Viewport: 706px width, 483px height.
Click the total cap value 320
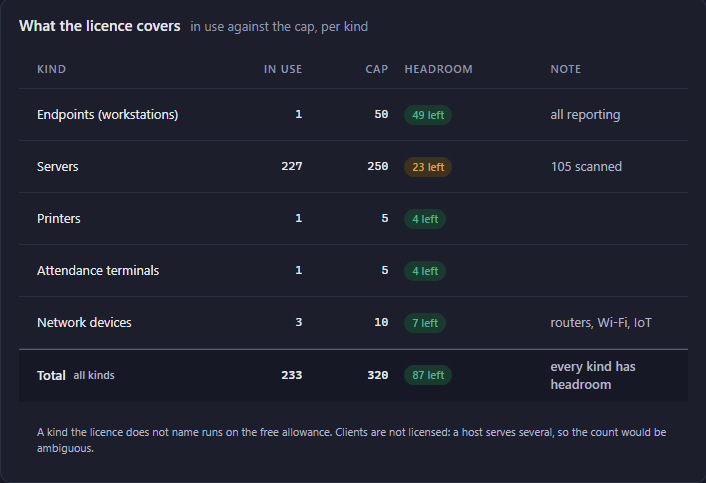[x=377, y=375]
